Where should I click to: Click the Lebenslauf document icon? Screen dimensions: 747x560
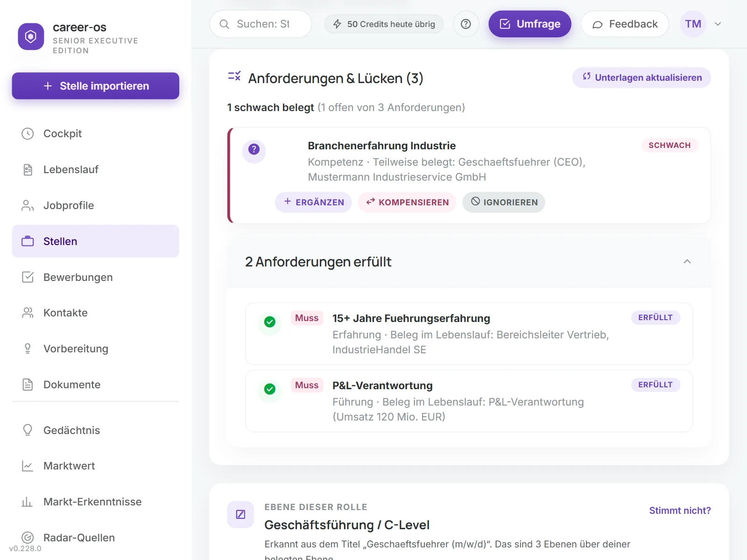click(28, 169)
